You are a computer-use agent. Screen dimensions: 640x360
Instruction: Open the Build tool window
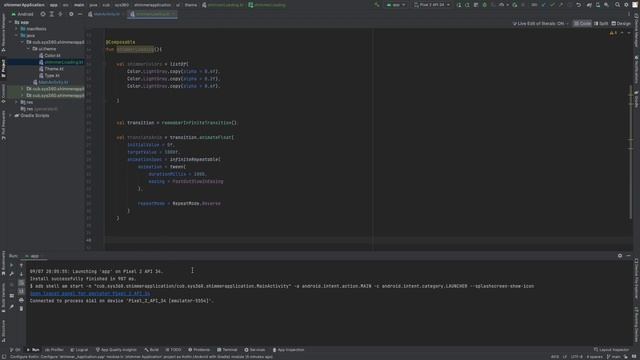coord(151,350)
